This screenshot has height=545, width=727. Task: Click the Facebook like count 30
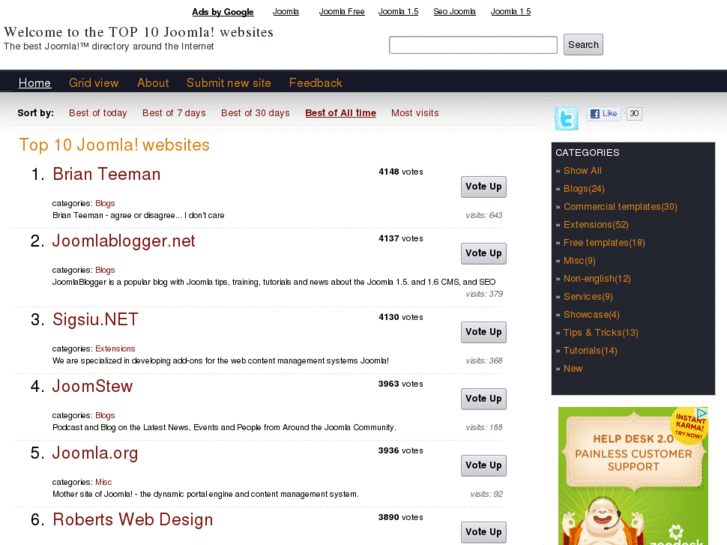pos(634,114)
